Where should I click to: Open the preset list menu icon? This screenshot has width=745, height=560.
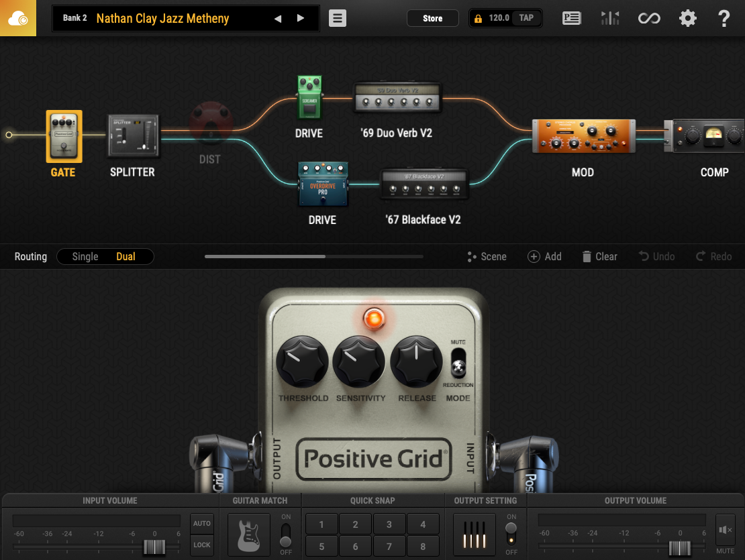click(x=338, y=18)
